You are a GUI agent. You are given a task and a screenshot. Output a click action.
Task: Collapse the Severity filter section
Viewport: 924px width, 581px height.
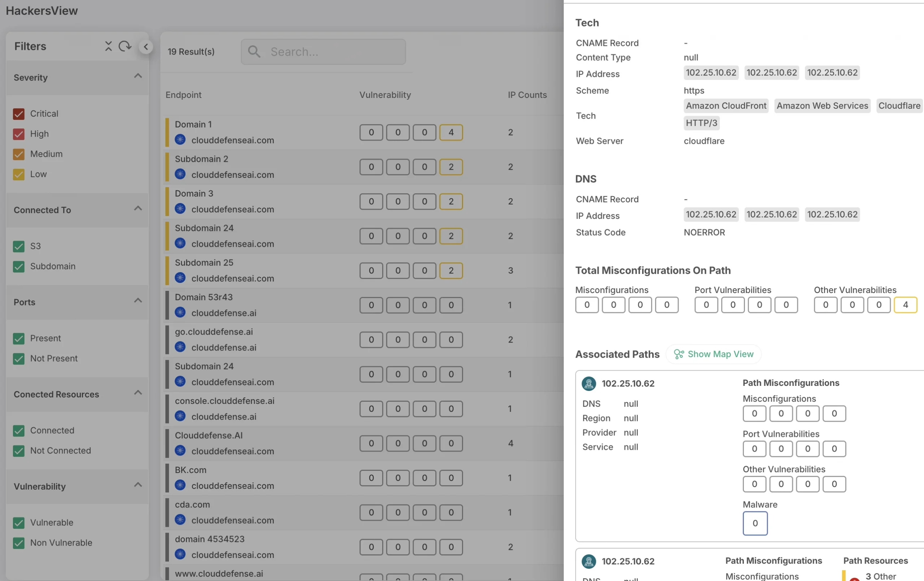coord(138,76)
